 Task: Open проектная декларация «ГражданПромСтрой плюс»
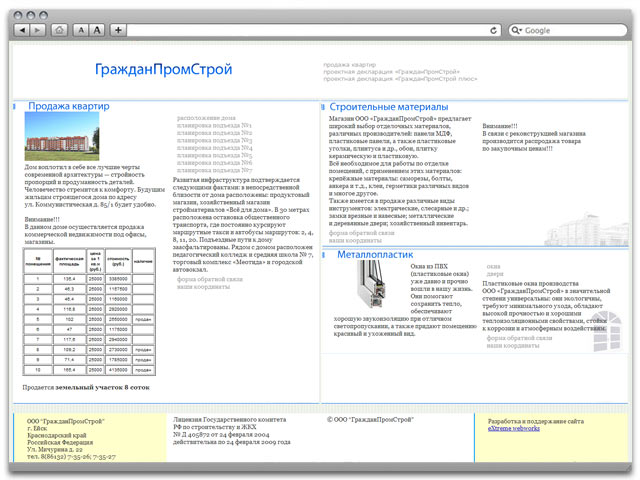point(400,79)
